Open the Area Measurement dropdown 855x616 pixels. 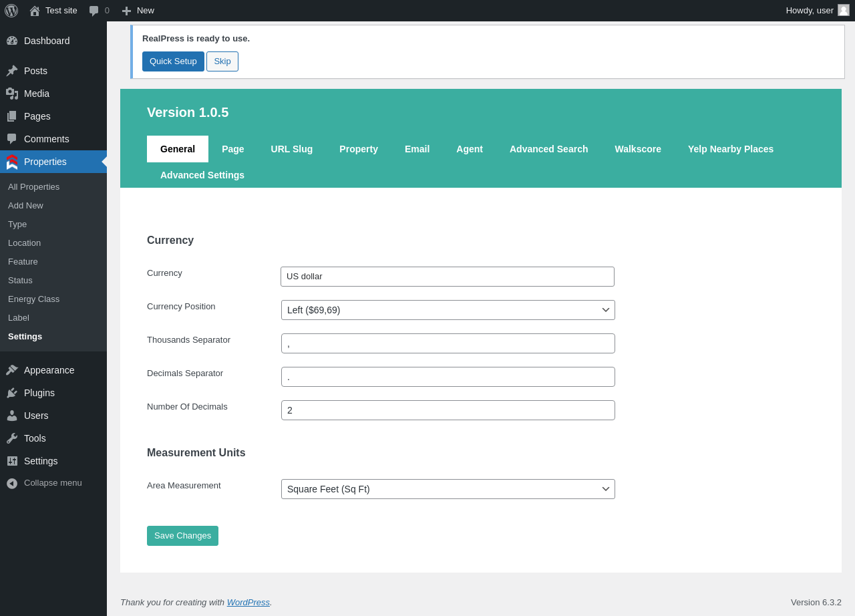coord(448,489)
